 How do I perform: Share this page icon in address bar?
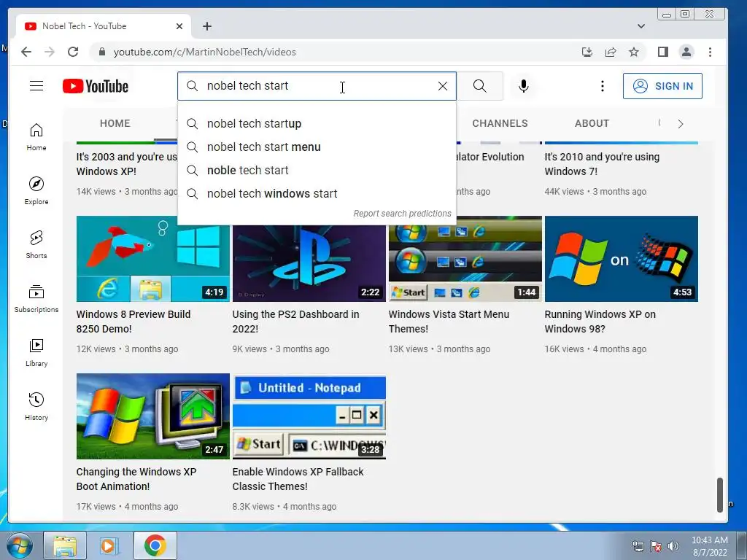coord(611,52)
